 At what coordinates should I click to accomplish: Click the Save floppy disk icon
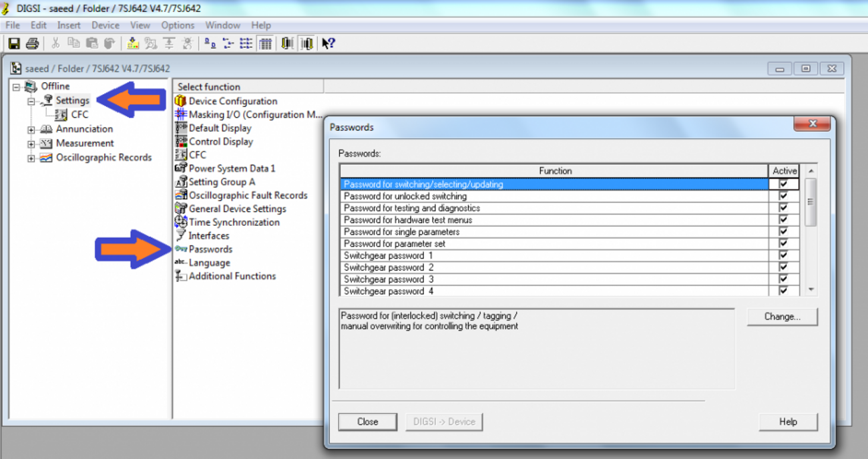point(14,43)
